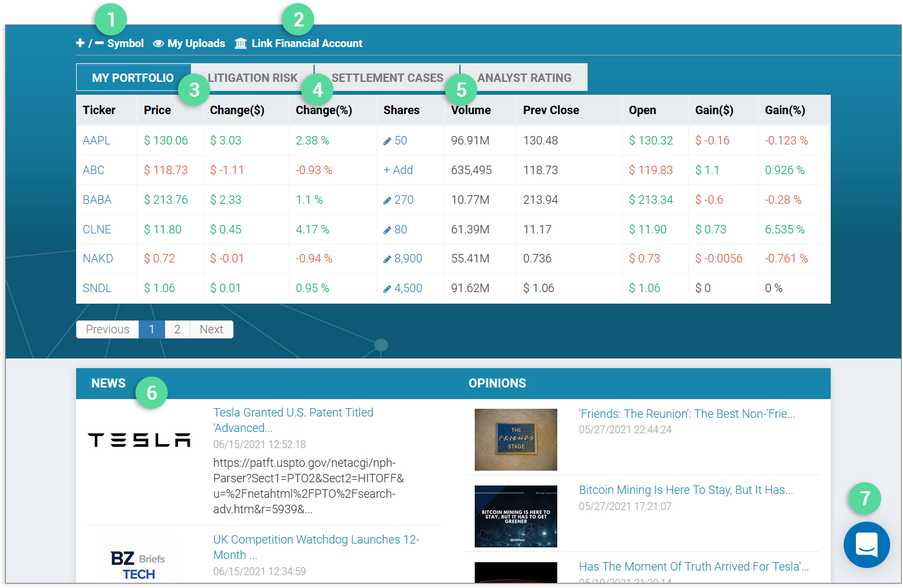Click the Previous pagination button

(108, 329)
